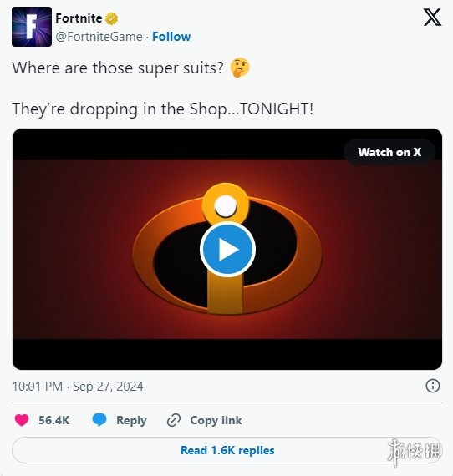Click the blue reply bubble icon
This screenshot has width=453, height=476.
pos(99,420)
